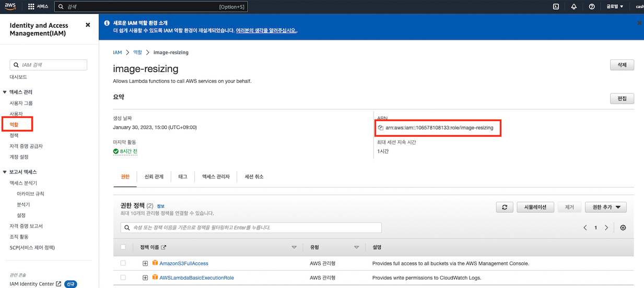Refresh the permissions policy list
This screenshot has width=644, height=288.
(504, 207)
